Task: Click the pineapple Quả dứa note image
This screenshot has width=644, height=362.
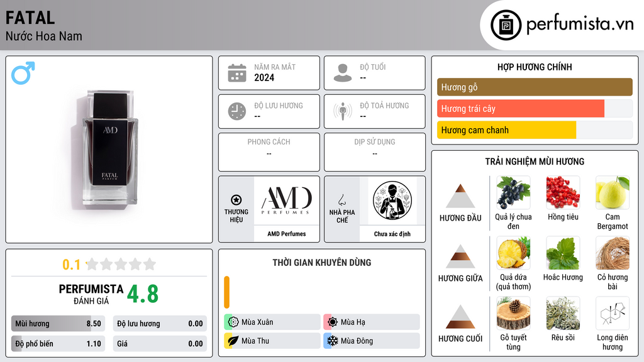Action: click(513, 253)
